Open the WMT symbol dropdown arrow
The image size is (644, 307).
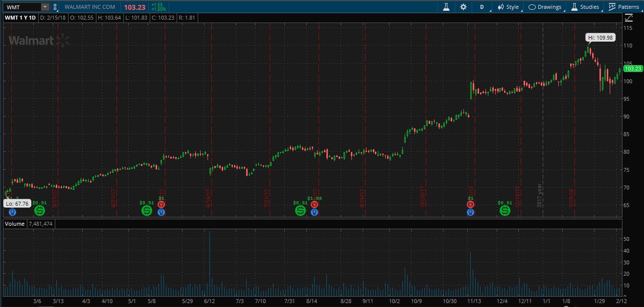[45, 7]
